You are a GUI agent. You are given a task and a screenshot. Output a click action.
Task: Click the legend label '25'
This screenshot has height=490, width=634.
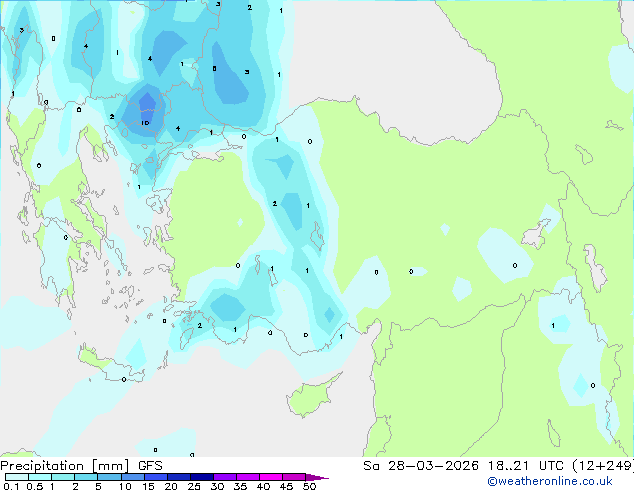point(194,486)
